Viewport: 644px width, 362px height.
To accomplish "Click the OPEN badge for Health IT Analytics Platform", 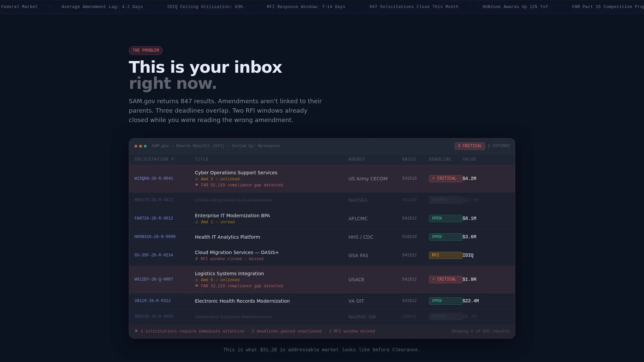I will [445, 237].
